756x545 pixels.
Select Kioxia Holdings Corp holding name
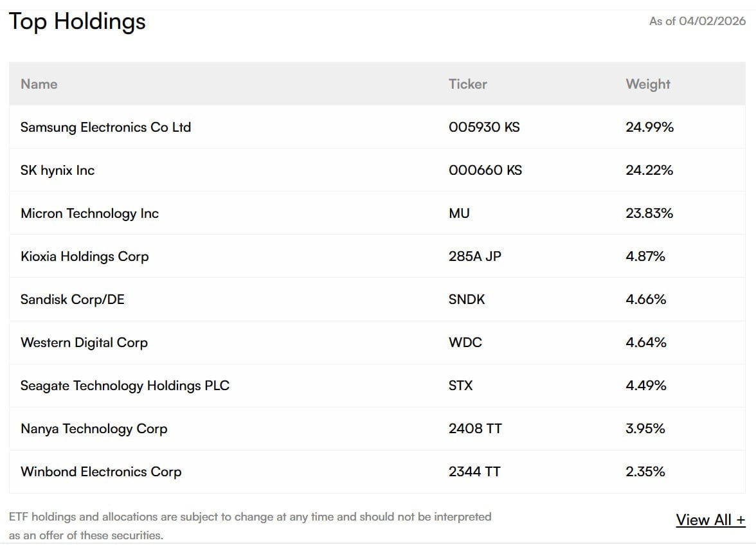pyautogui.click(x=84, y=256)
